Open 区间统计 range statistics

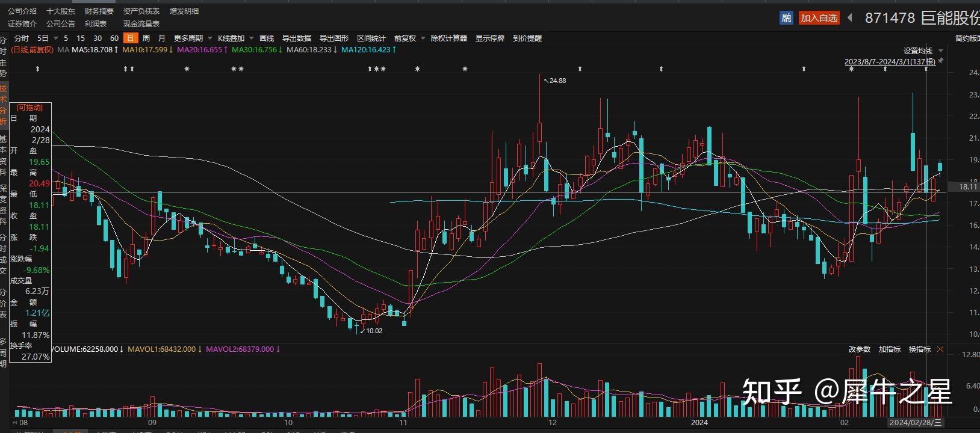pyautogui.click(x=371, y=38)
